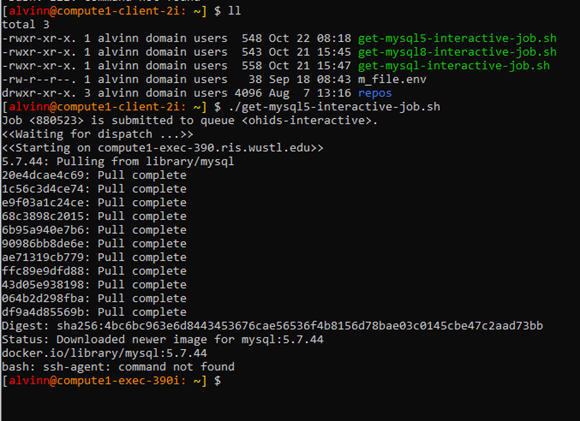The width and height of the screenshot is (580, 421).
Task: Click layer 20e4dcae4c69 Pull complete line
Action: 94,175
